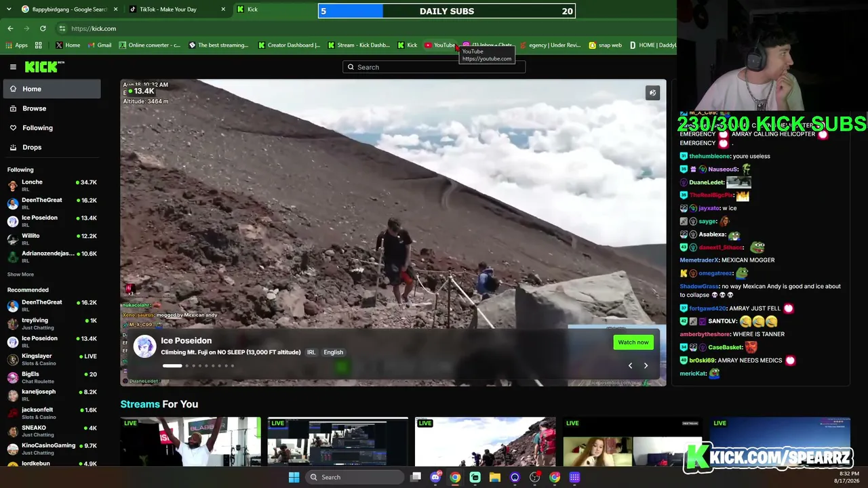The height and width of the screenshot is (488, 868).
Task: Open Task View on the taskbar
Action: tap(416, 477)
